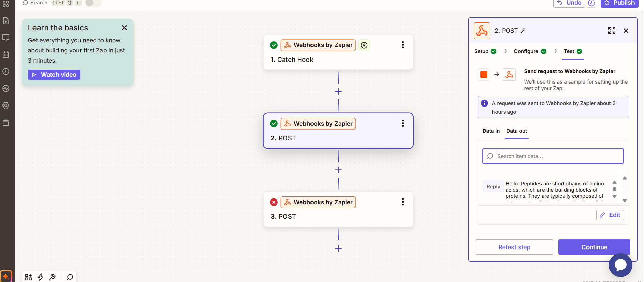The width and height of the screenshot is (644, 282).
Task: Click the Continue button
Action: click(594, 247)
